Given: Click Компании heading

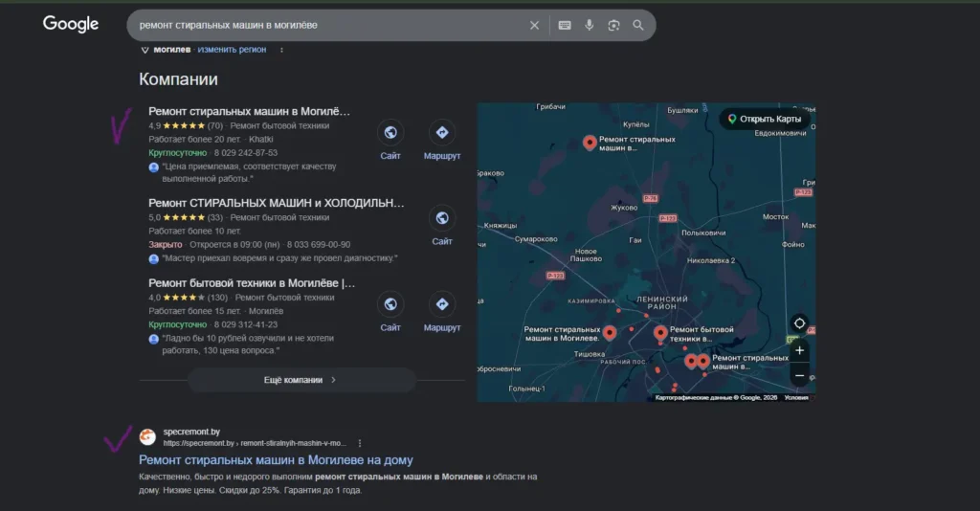Looking at the screenshot, I should (x=178, y=79).
